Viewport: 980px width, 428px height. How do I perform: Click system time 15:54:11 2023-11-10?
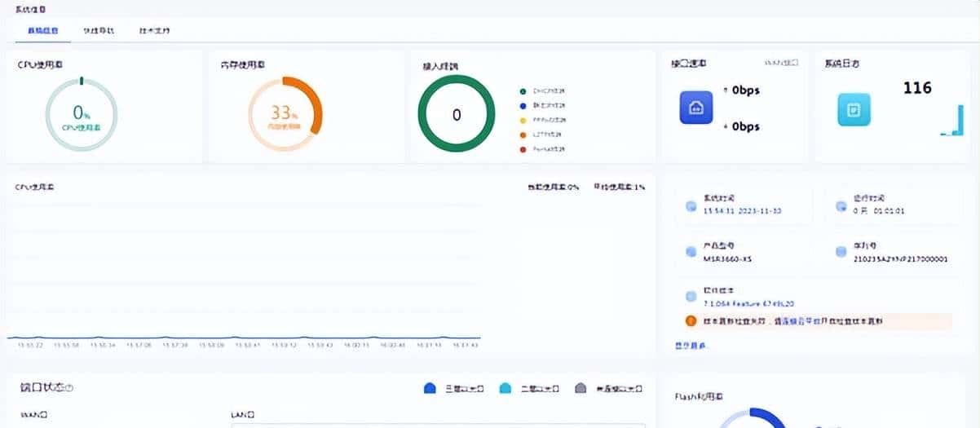[x=742, y=210]
